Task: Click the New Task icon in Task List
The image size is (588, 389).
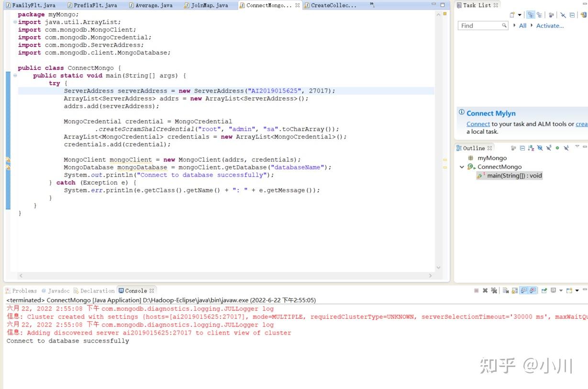Action: click(x=513, y=15)
